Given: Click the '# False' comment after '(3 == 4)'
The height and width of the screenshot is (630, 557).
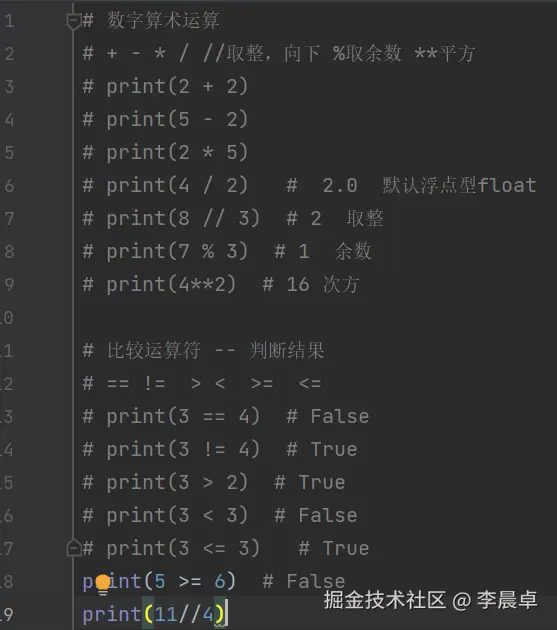Looking at the screenshot, I should 328,416.
